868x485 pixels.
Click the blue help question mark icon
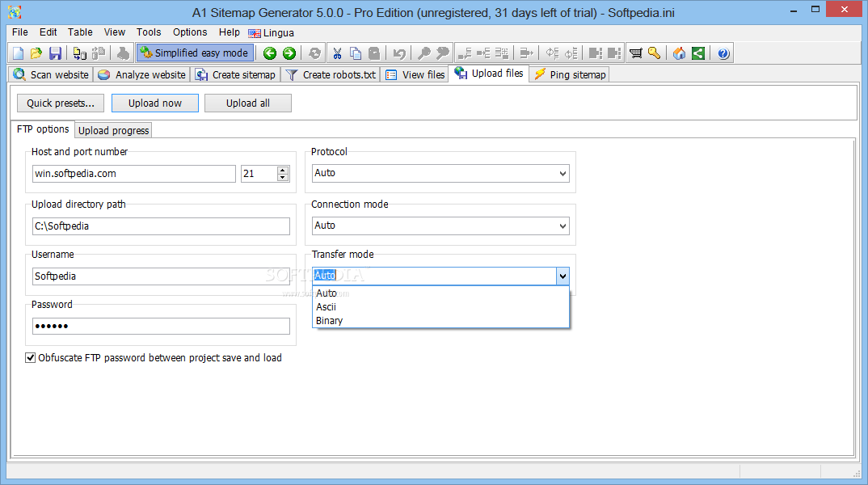coord(723,53)
